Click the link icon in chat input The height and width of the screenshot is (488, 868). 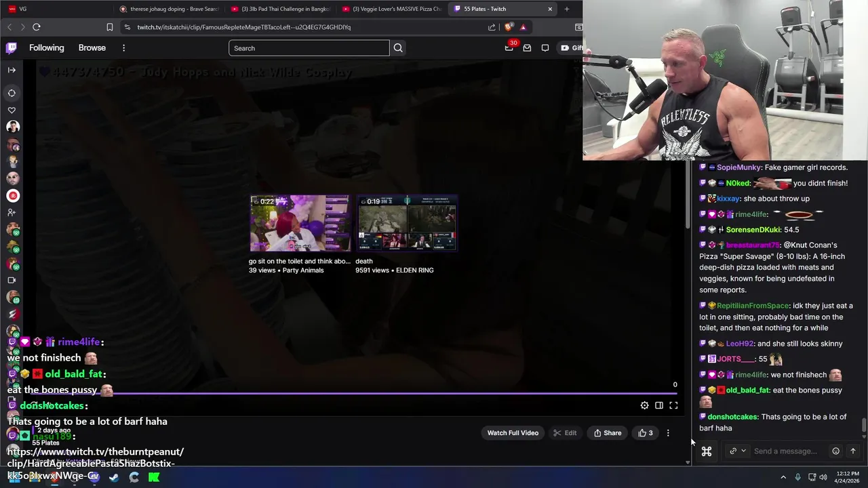(733, 451)
